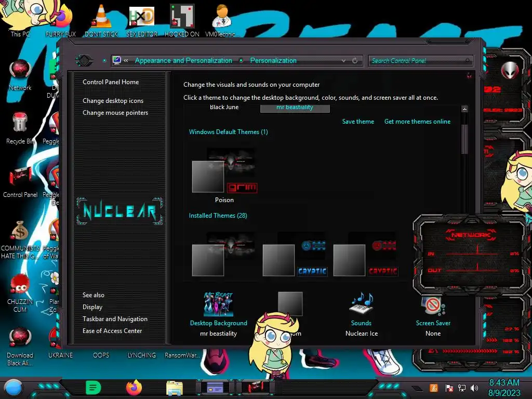Open Desktop Background settings
The height and width of the screenshot is (399, 532).
point(219,314)
